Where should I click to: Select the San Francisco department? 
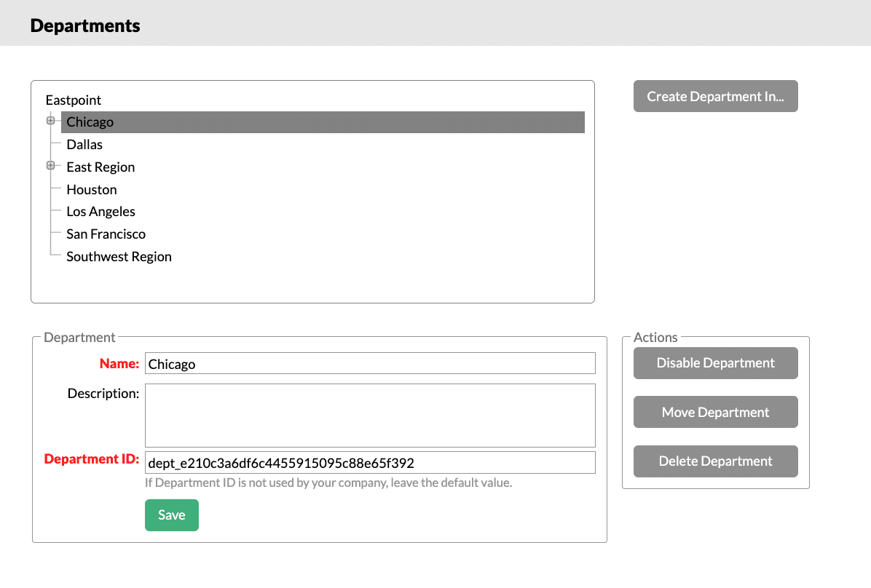pos(106,234)
